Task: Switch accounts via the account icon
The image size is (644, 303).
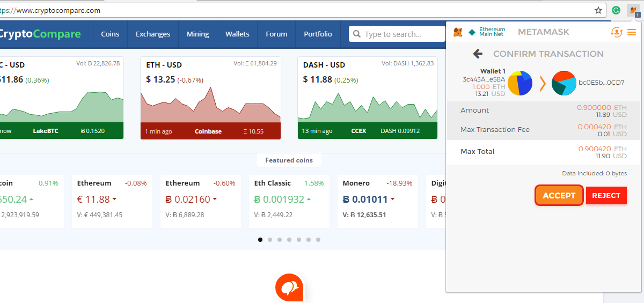Action: (617, 32)
